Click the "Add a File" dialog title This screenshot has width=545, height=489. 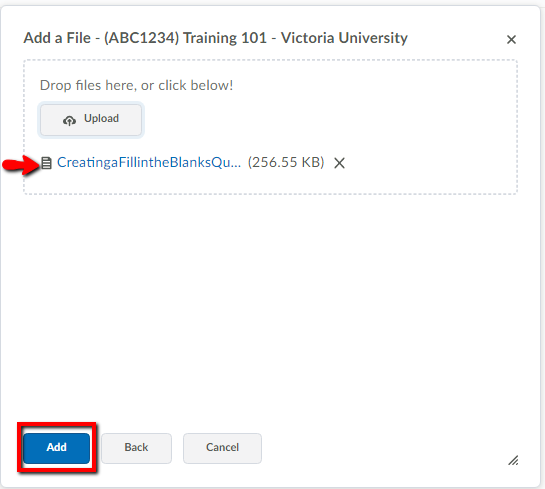click(57, 38)
